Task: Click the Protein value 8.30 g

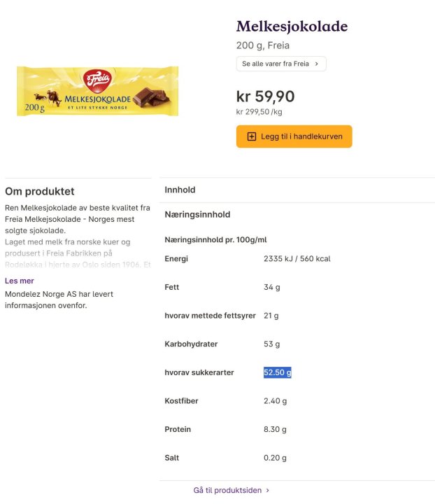Action: click(275, 429)
